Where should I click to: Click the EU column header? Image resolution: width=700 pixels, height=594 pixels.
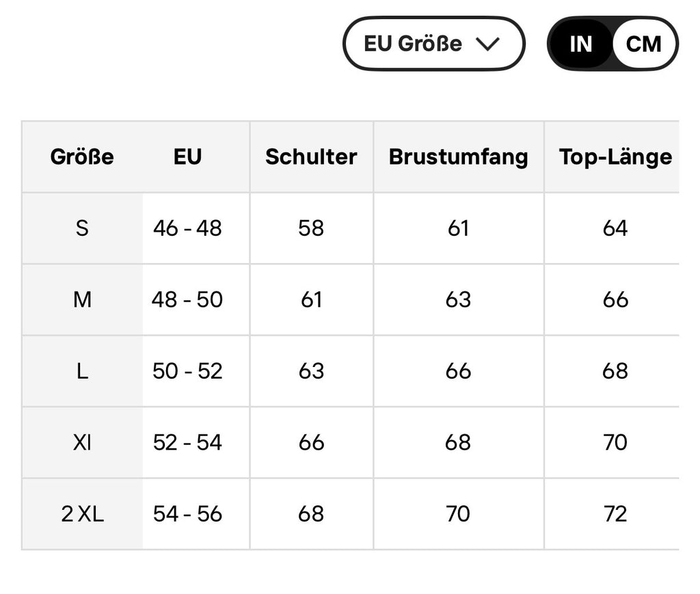coord(187,157)
